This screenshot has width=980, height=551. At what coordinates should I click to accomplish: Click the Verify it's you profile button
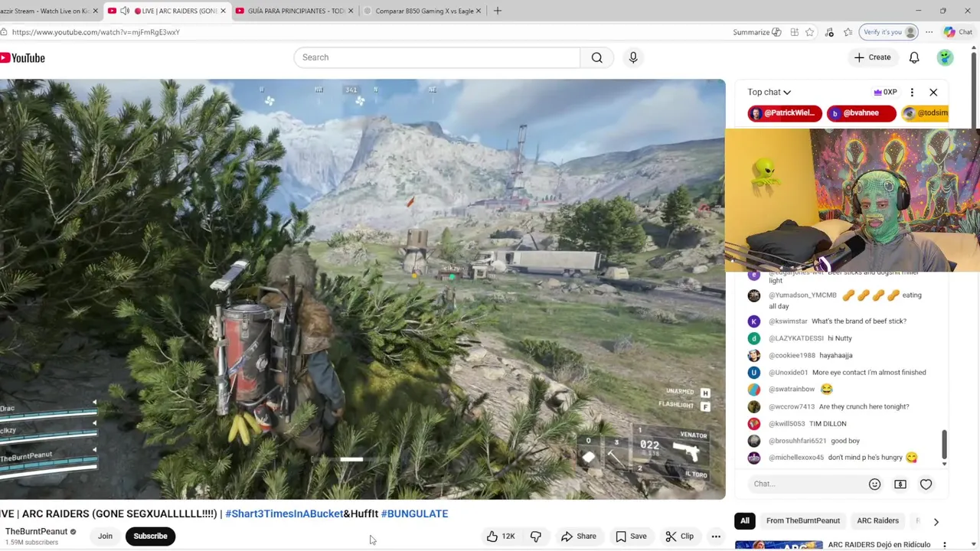point(890,32)
